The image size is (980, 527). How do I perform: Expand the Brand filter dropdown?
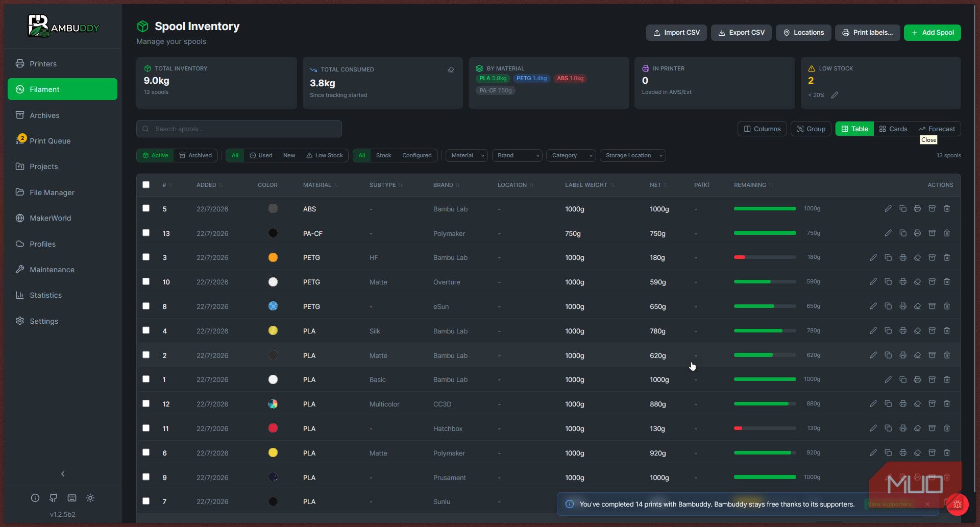(x=517, y=156)
